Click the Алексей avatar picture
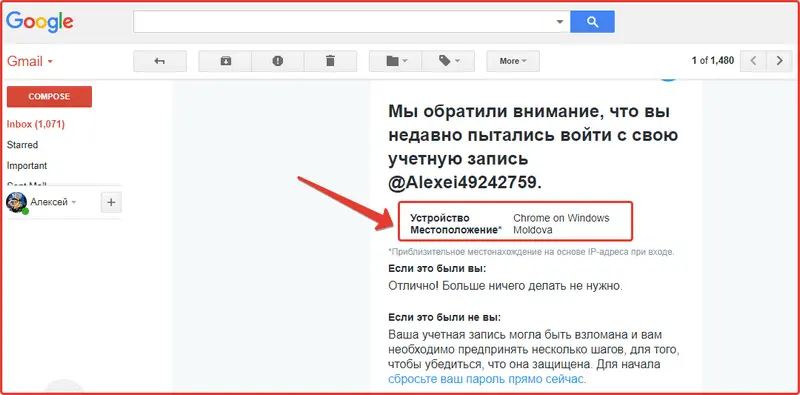800x395 pixels. click(x=16, y=203)
